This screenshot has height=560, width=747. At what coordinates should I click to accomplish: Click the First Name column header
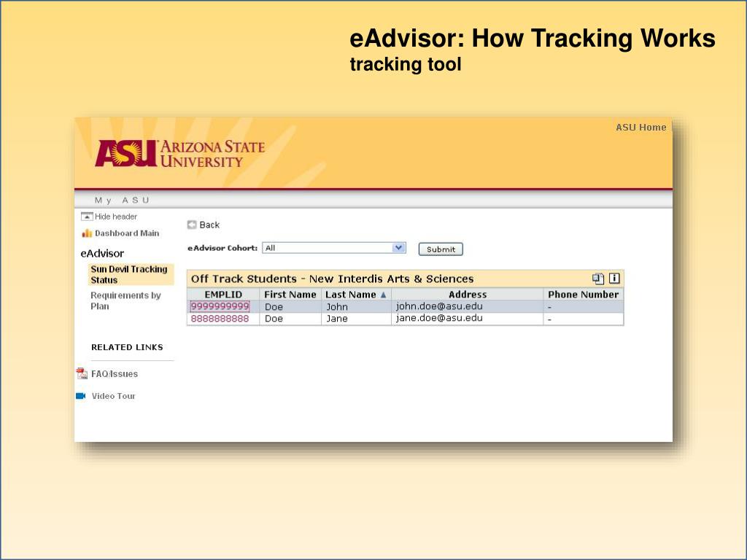(290, 295)
